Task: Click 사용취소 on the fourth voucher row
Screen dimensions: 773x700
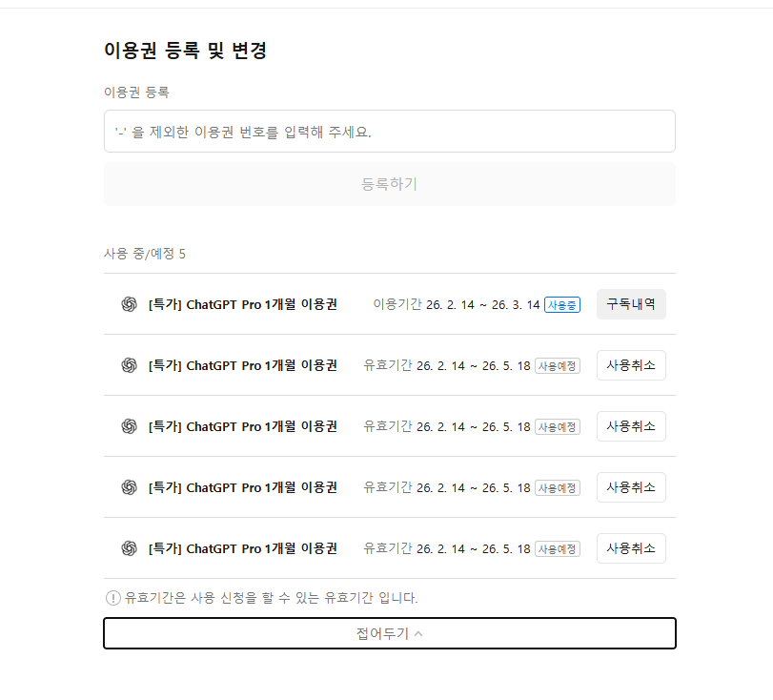Action: coord(630,486)
